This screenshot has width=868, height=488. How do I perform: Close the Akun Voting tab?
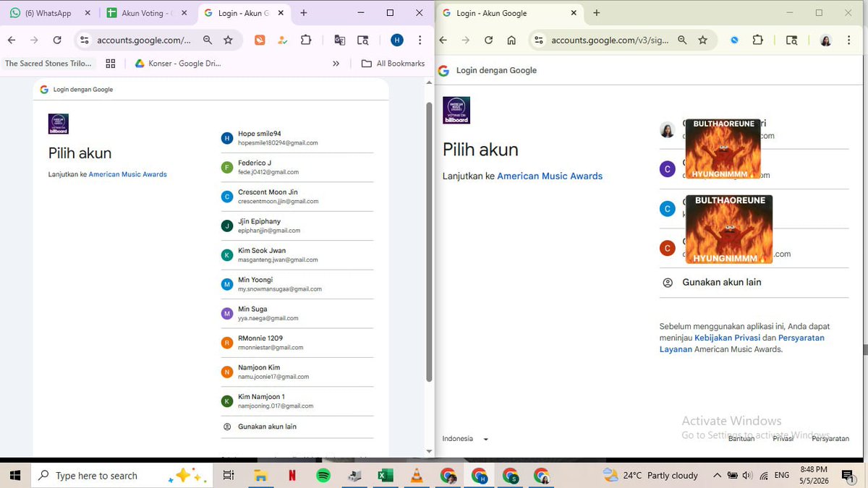184,13
